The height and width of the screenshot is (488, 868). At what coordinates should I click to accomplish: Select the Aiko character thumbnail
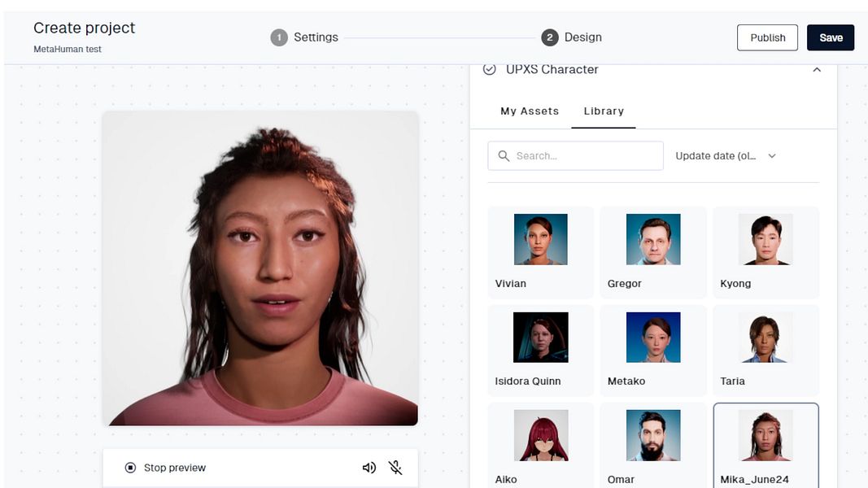(541, 435)
